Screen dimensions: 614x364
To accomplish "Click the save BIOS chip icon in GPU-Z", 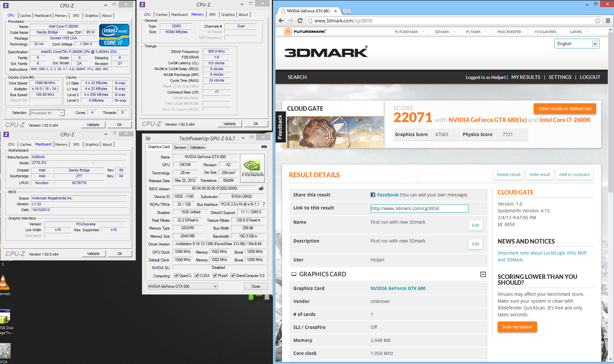I will click(261, 188).
